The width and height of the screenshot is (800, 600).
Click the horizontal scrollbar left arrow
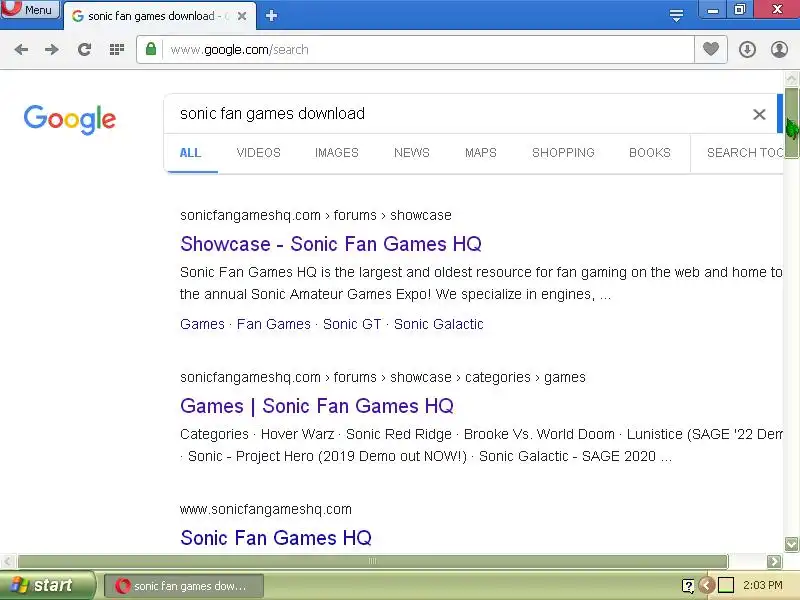tap(7, 561)
